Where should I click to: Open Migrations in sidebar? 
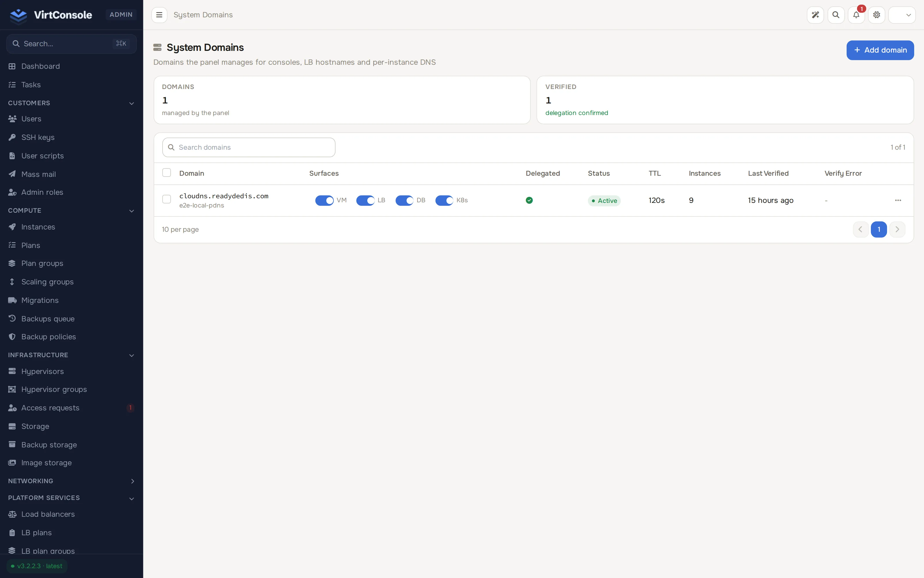71,301
